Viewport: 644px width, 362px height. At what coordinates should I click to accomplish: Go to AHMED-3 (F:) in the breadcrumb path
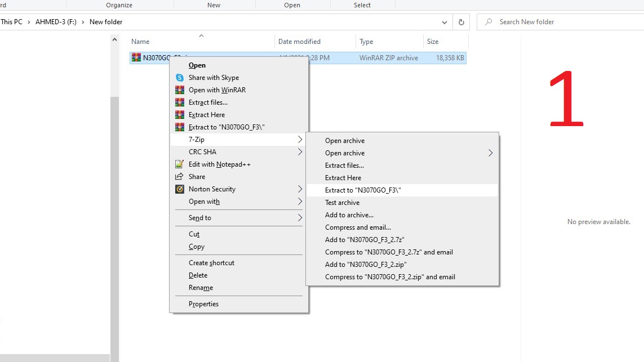pyautogui.click(x=57, y=22)
